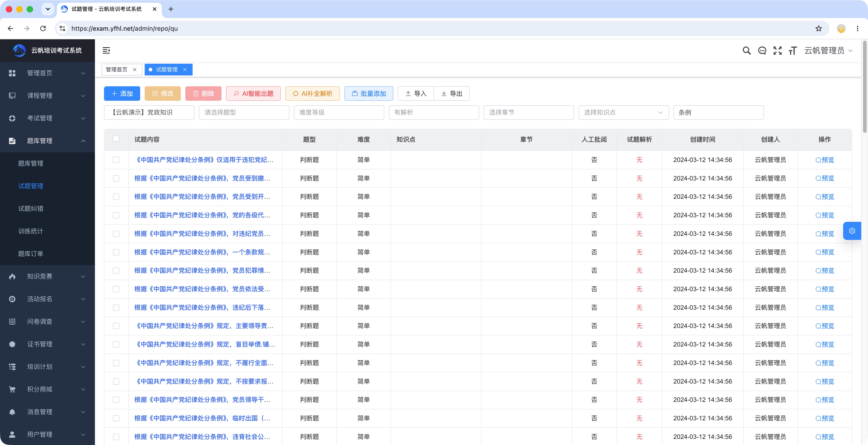Toggle fullscreen mode icon
This screenshot has width=868, height=445.
pos(777,51)
